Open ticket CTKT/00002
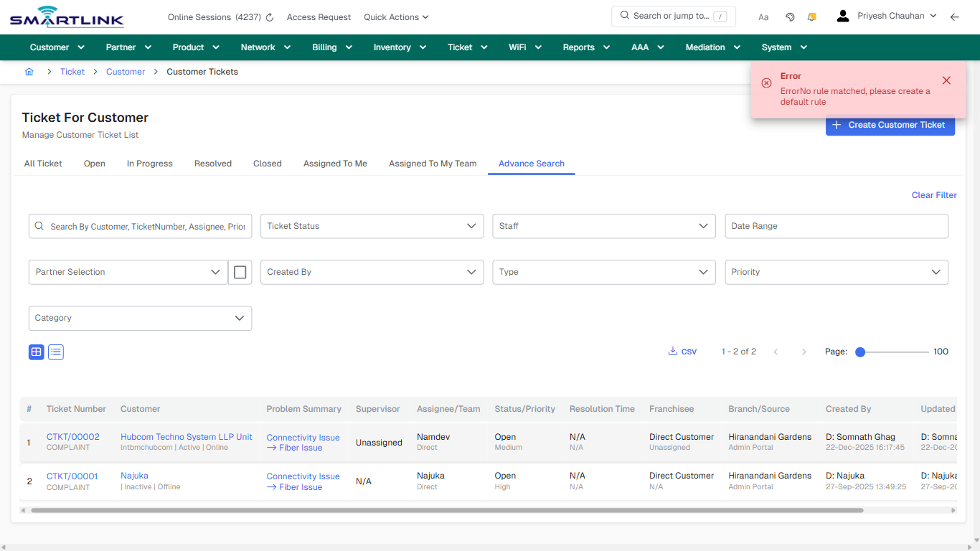Screen dimensions: 980x551 click(72, 436)
